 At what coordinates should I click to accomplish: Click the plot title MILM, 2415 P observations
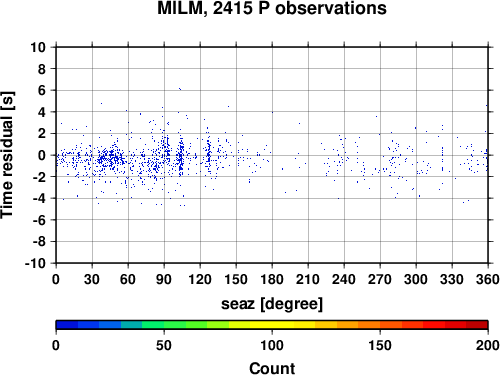[x=272, y=9]
